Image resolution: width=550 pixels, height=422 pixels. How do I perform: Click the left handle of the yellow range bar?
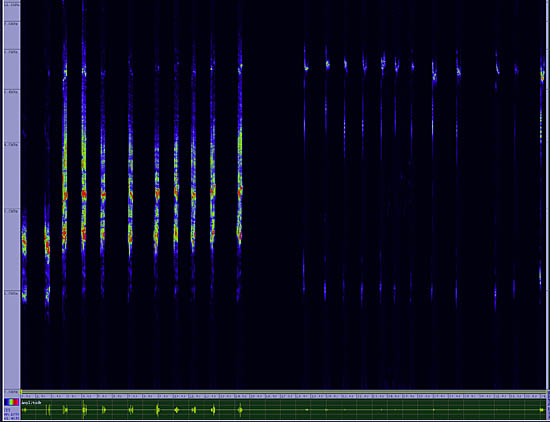pos(21,392)
